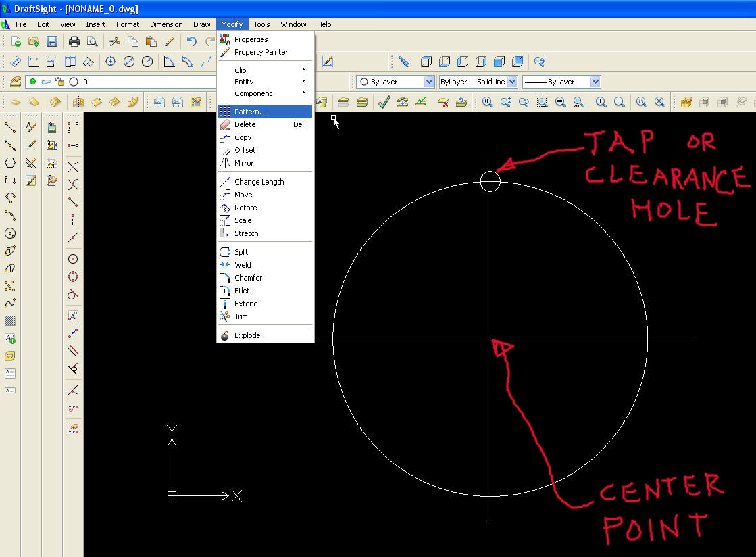
Task: Choose Properties from Modify menu
Action: pyautogui.click(x=266, y=39)
